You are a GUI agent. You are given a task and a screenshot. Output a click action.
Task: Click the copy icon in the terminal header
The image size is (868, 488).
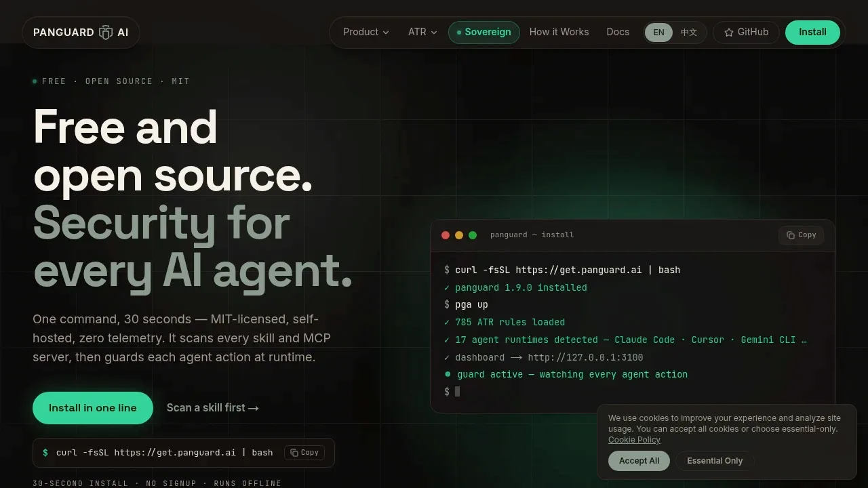pyautogui.click(x=791, y=235)
